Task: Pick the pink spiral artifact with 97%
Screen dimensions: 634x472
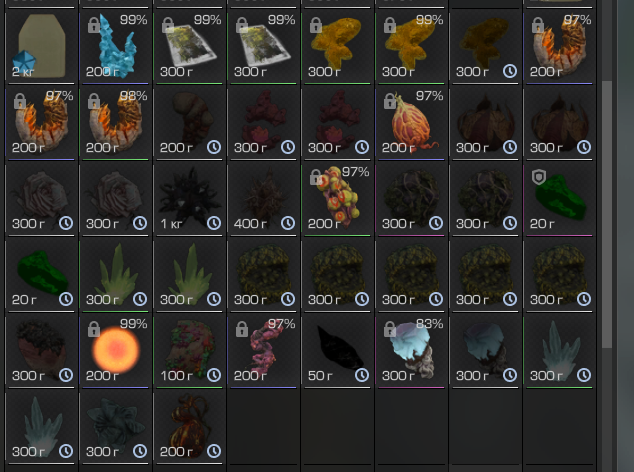Action: pos(263,350)
